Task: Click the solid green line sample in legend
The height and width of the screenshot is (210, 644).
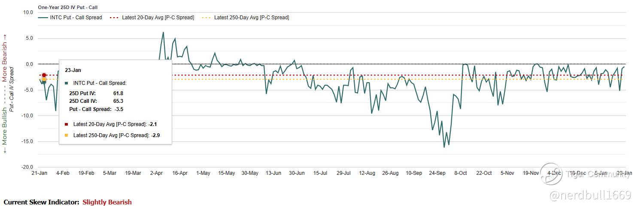Action: 43,18
